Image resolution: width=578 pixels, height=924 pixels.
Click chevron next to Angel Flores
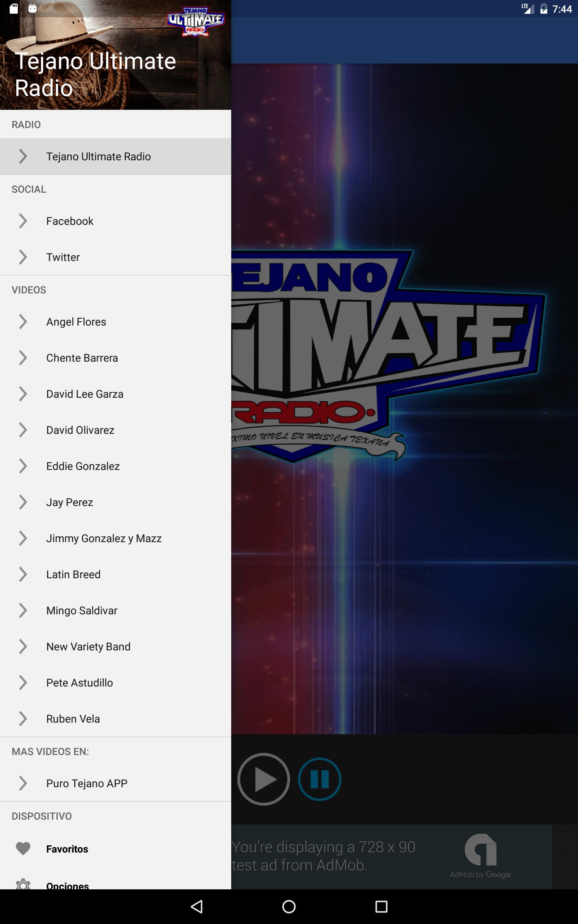tap(23, 322)
